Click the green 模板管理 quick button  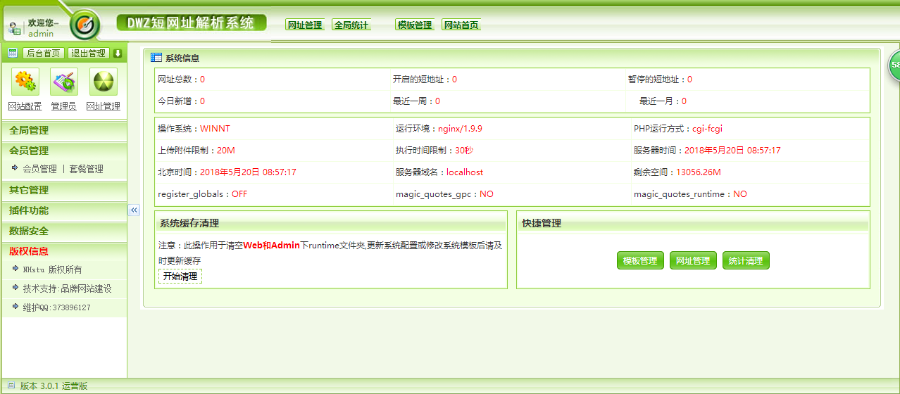click(x=641, y=261)
